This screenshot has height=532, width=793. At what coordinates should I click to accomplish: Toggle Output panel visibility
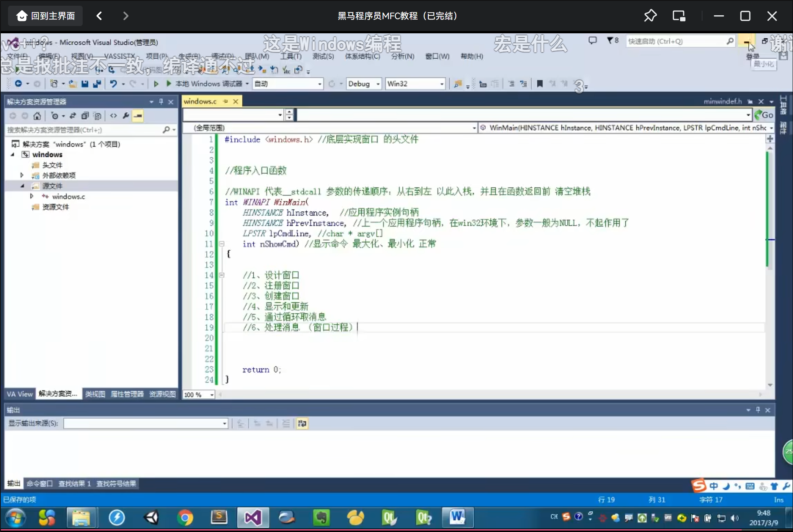pos(759,410)
